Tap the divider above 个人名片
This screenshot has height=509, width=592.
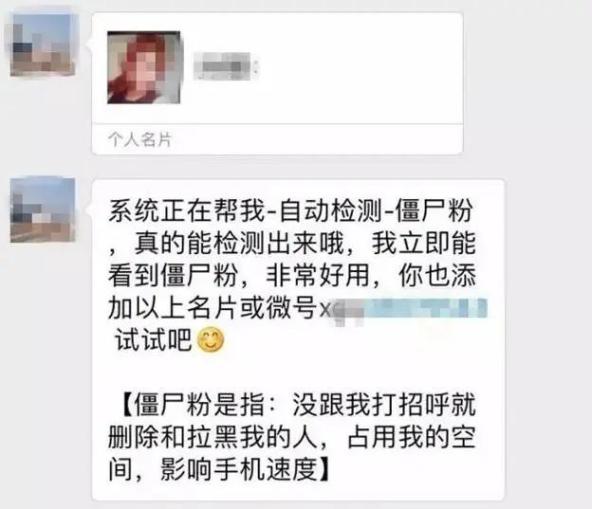278,123
